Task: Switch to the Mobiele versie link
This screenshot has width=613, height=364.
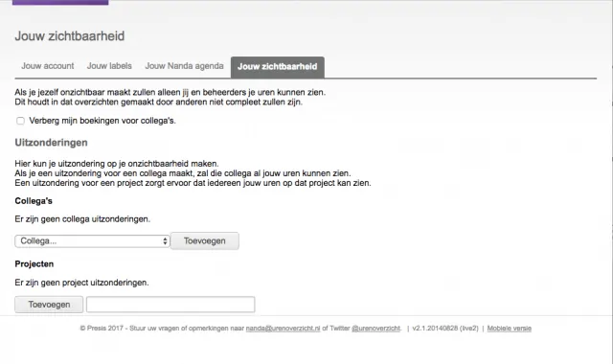Action: pyautogui.click(x=509, y=329)
